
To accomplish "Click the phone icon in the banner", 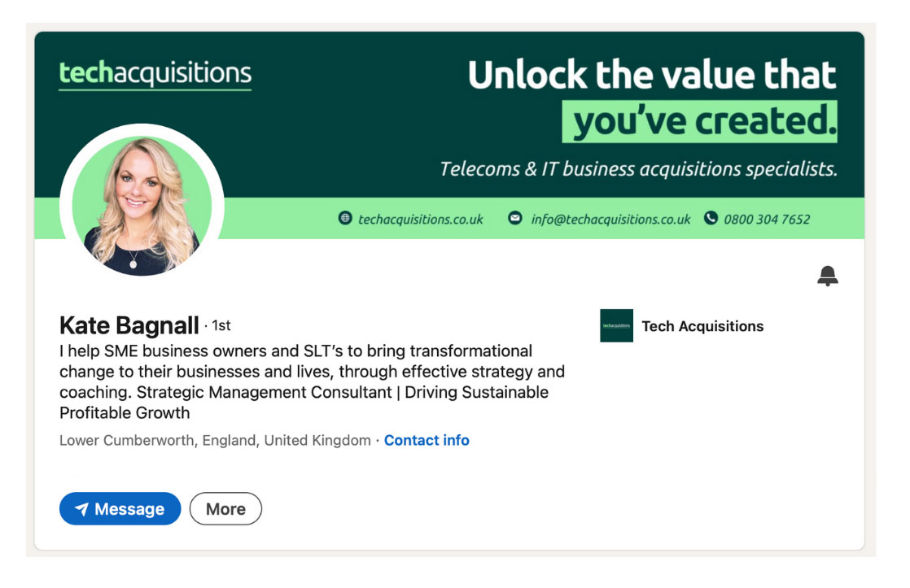I will [x=711, y=218].
